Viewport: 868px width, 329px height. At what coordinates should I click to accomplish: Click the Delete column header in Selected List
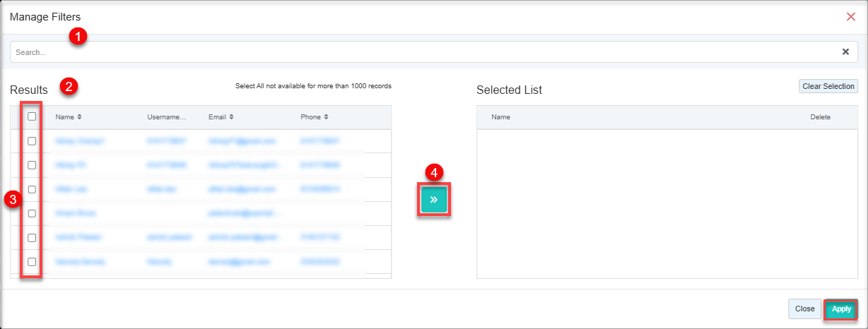[820, 117]
